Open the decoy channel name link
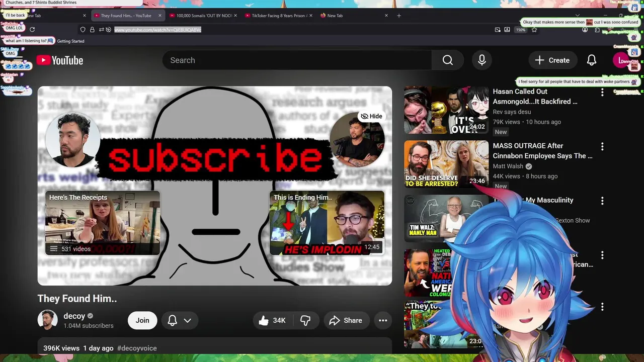 point(74,316)
